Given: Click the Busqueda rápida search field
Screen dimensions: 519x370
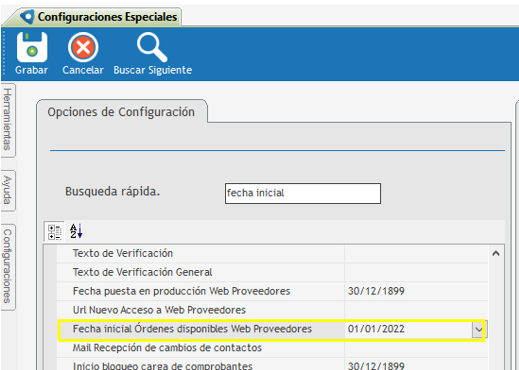Looking at the screenshot, I should coord(303,193).
